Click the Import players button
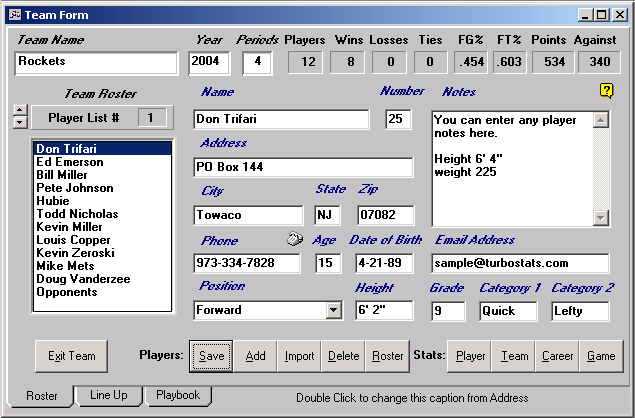This screenshot has width=635, height=418. 299,356
